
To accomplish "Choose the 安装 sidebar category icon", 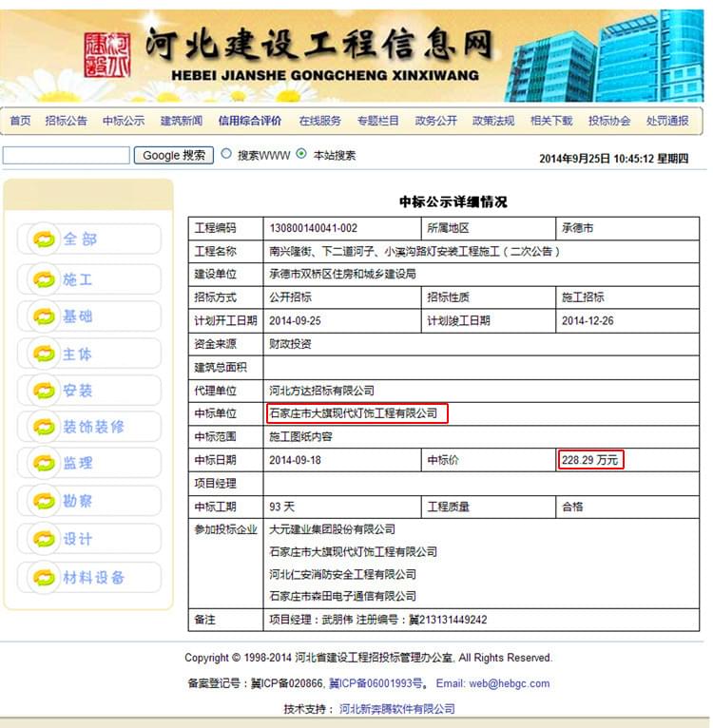I will (44, 391).
